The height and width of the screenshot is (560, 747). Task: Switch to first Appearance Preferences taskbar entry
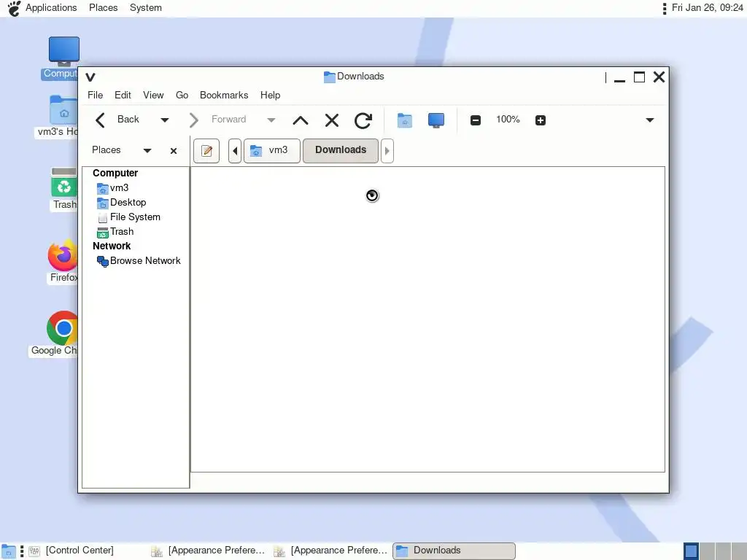coord(208,551)
